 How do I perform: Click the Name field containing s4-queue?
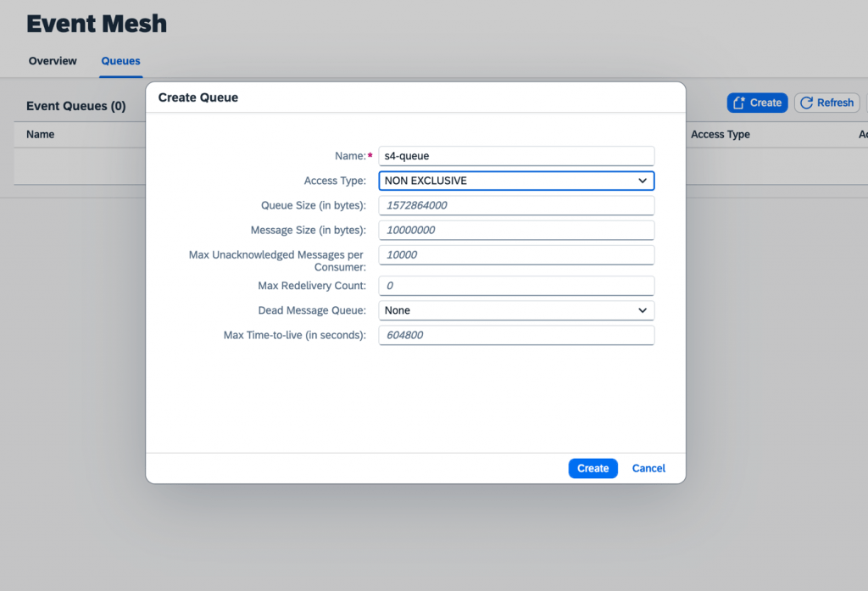click(516, 156)
